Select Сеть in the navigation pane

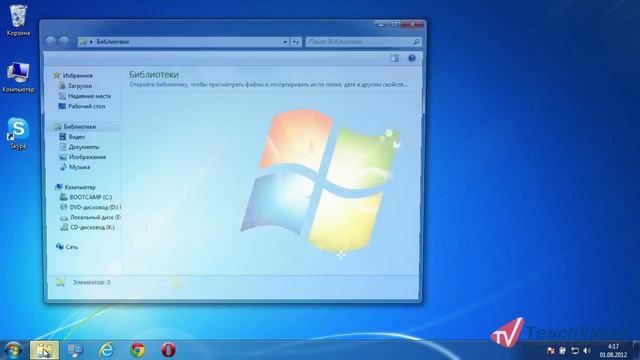71,247
